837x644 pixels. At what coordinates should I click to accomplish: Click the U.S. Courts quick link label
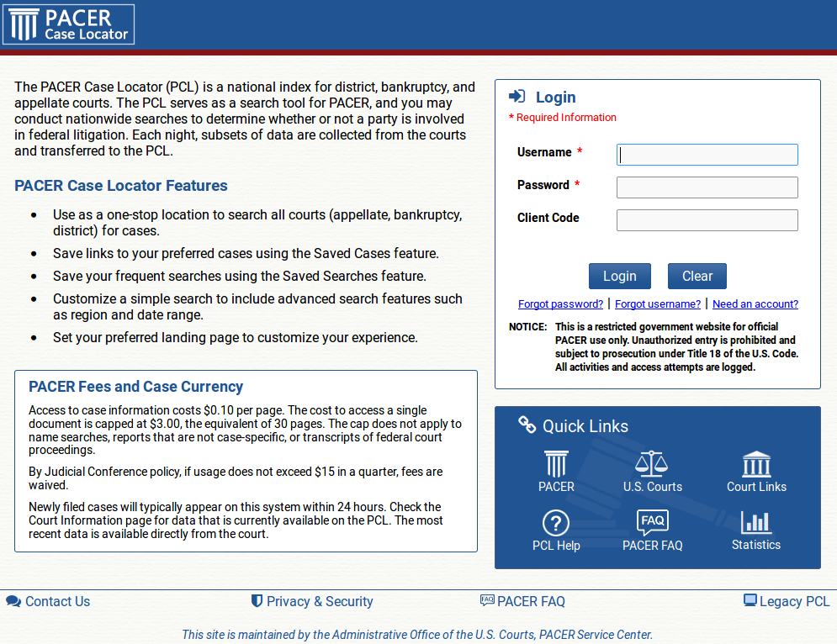tap(652, 487)
